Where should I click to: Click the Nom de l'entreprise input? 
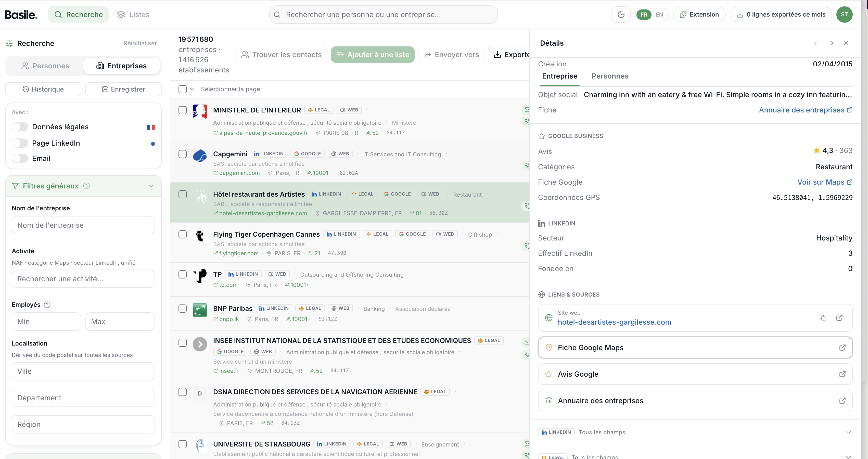(x=83, y=225)
